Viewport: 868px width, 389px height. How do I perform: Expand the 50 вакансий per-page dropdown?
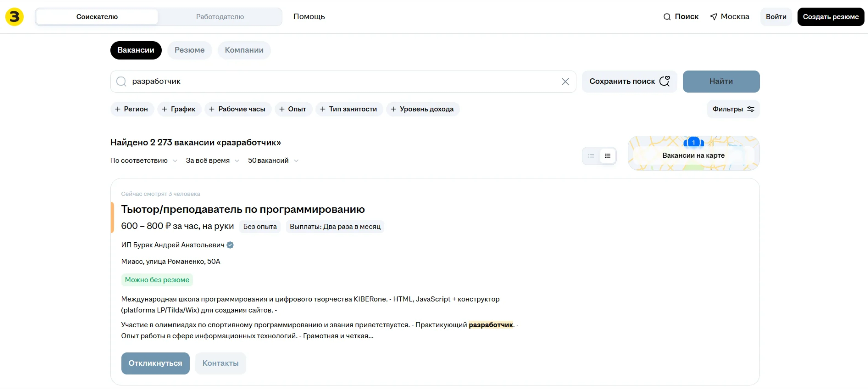(273, 161)
